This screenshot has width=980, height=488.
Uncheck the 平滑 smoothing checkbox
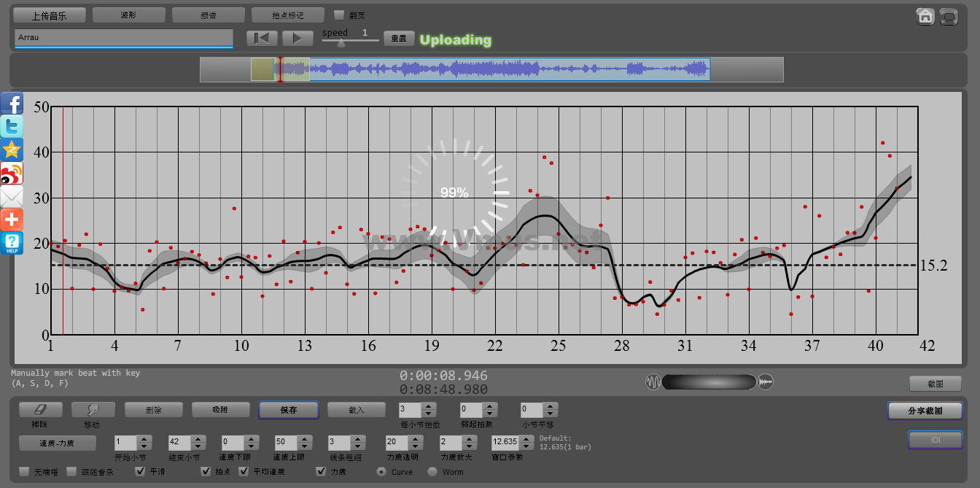[x=141, y=471]
